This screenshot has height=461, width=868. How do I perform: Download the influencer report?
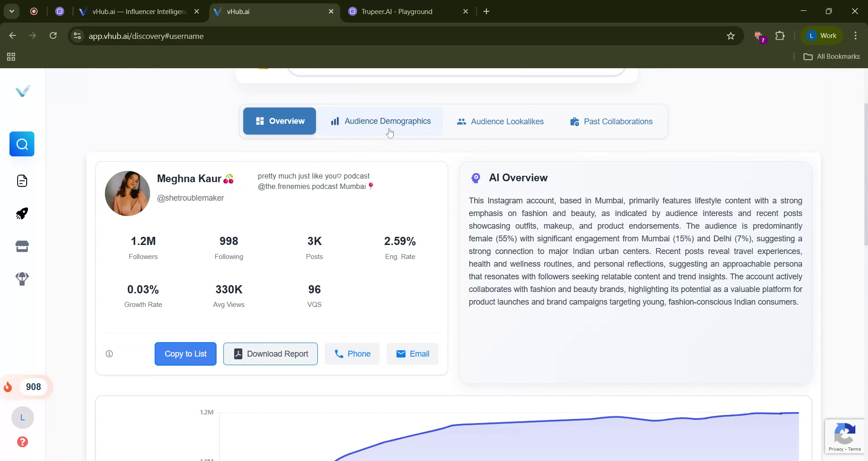270,354
